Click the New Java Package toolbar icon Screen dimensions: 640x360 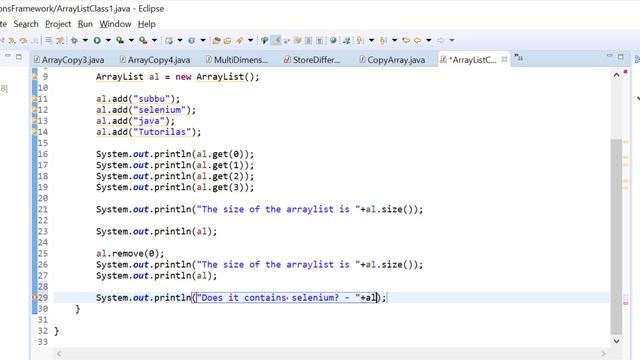click(169, 40)
